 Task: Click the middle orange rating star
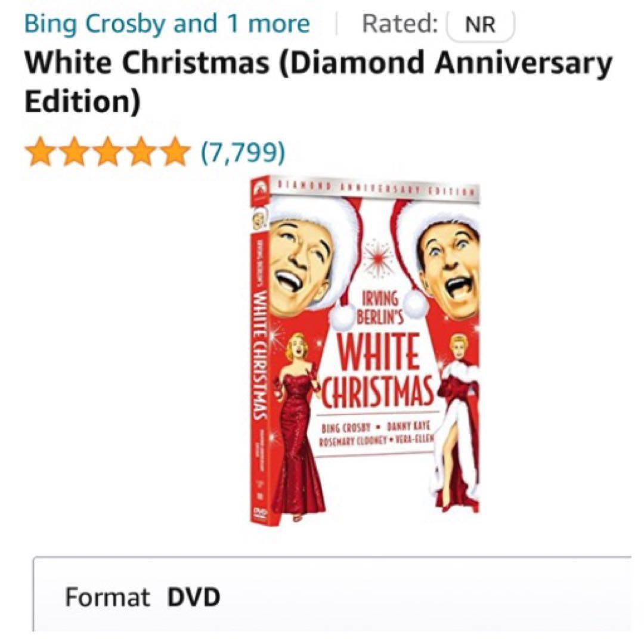coord(107,151)
